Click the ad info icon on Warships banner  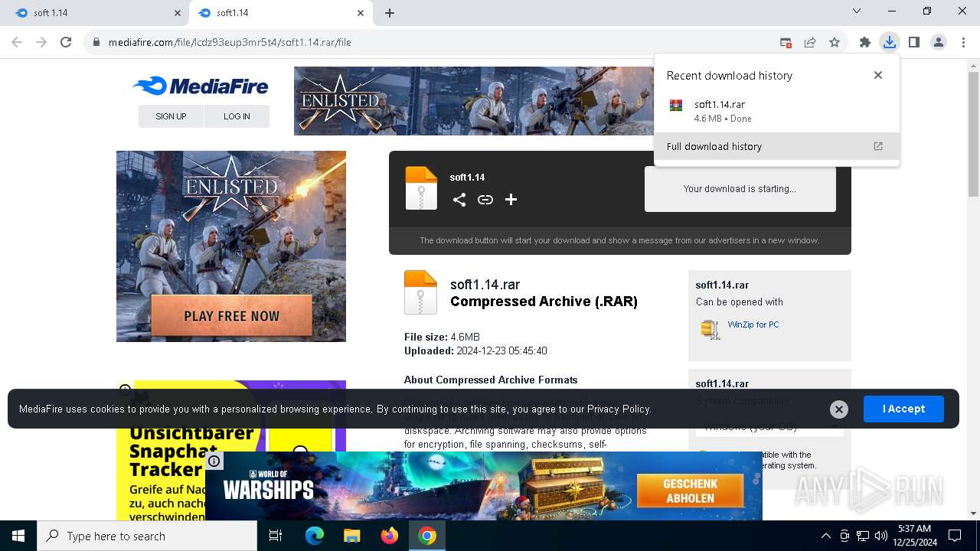214,461
